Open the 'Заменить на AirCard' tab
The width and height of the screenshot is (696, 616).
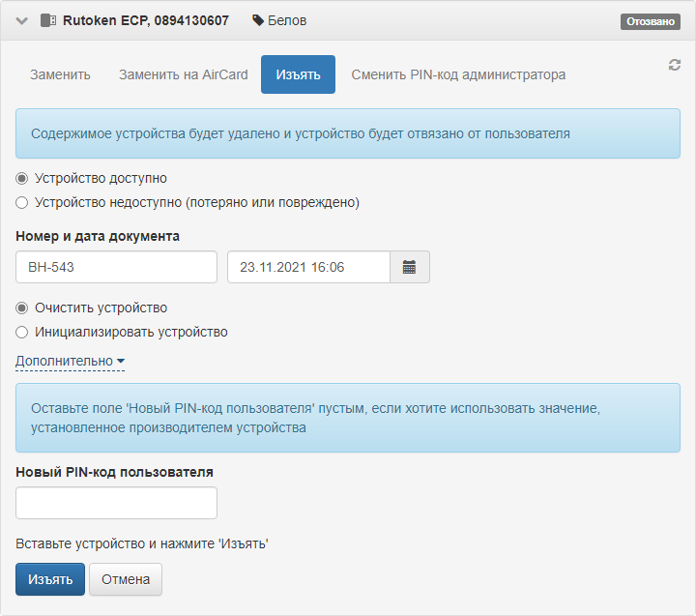point(183,74)
